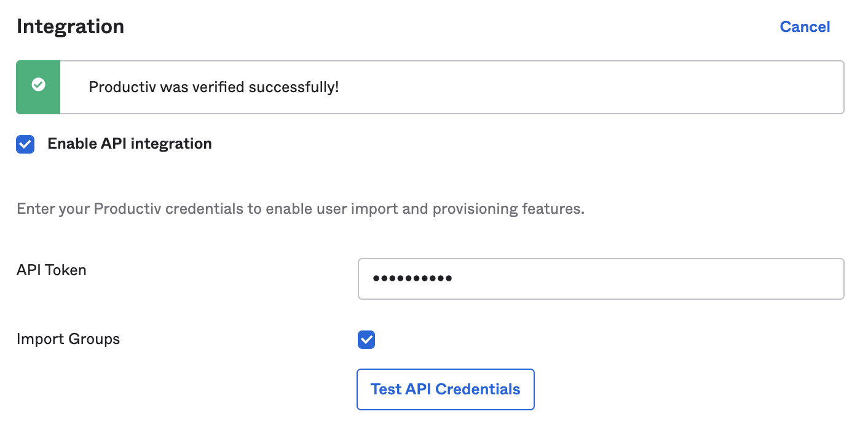Click the Import Groups label
This screenshot has width=868, height=430.
[68, 338]
